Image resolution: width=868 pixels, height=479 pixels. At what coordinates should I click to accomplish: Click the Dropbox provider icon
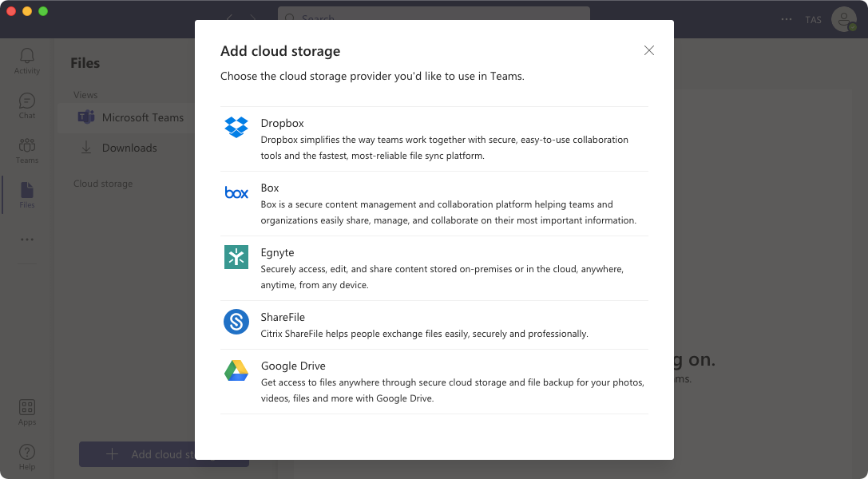point(236,126)
